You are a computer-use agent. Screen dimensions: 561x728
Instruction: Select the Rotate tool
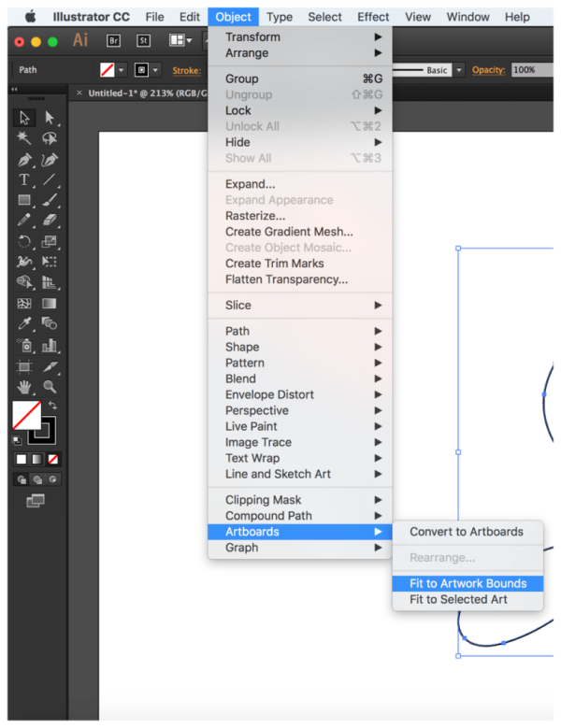tap(24, 241)
